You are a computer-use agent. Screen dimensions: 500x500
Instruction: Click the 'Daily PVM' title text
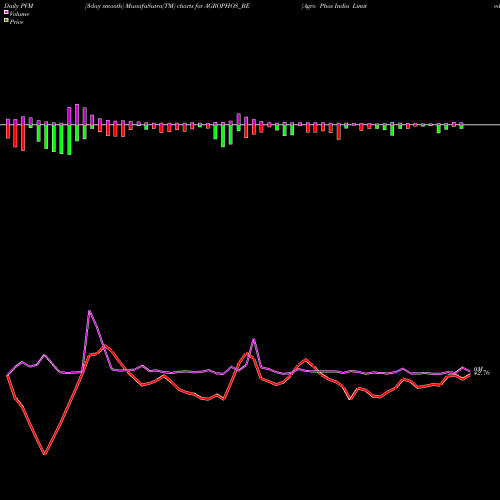19,6
